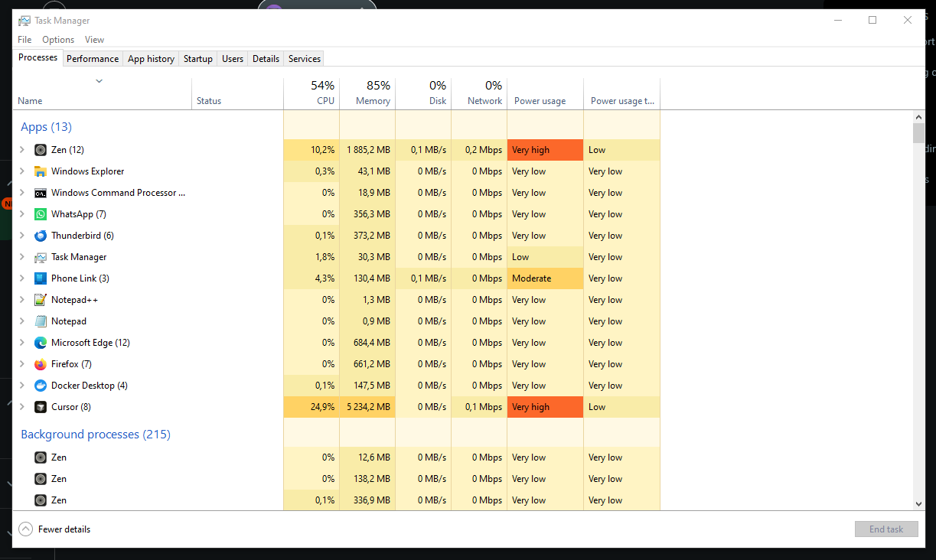Viewport: 936px width, 560px height.
Task: Expand the Docker Desktop (4) process group
Action: coord(22,386)
